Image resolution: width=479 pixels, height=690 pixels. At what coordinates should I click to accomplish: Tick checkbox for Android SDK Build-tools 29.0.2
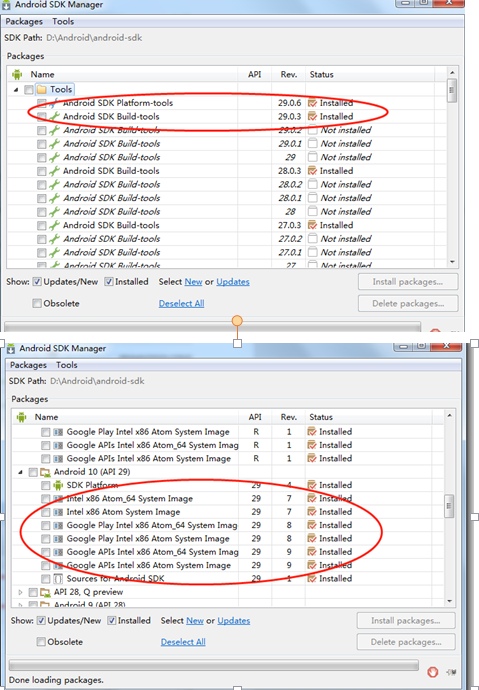point(41,130)
